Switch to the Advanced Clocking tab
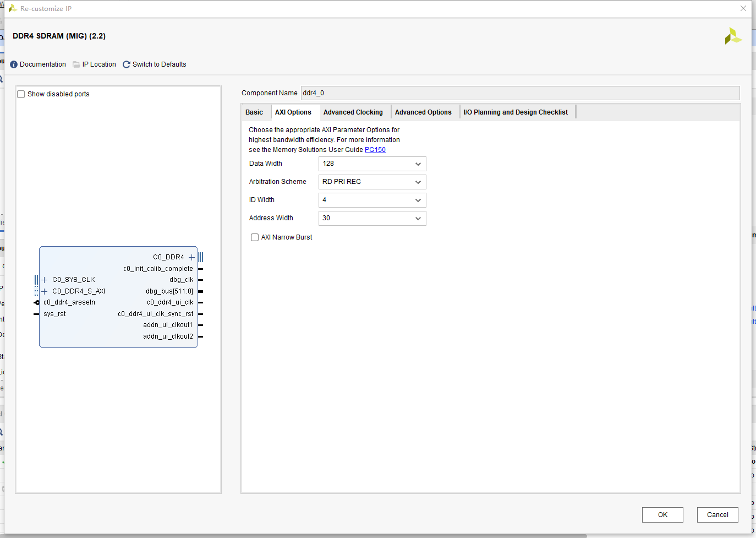This screenshot has height=538, width=756. click(x=353, y=112)
